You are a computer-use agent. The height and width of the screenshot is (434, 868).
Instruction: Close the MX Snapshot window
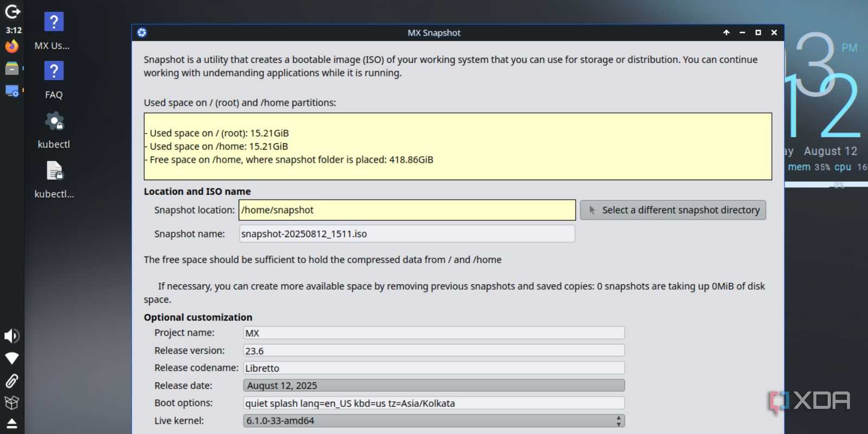click(774, 33)
